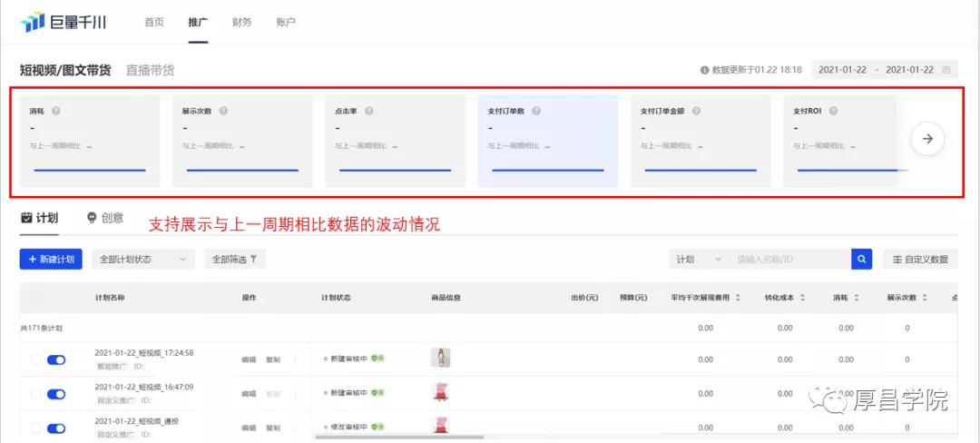This screenshot has height=443, width=980.
Task: Click the 巨量千川 logo
Action: [x=64, y=22]
